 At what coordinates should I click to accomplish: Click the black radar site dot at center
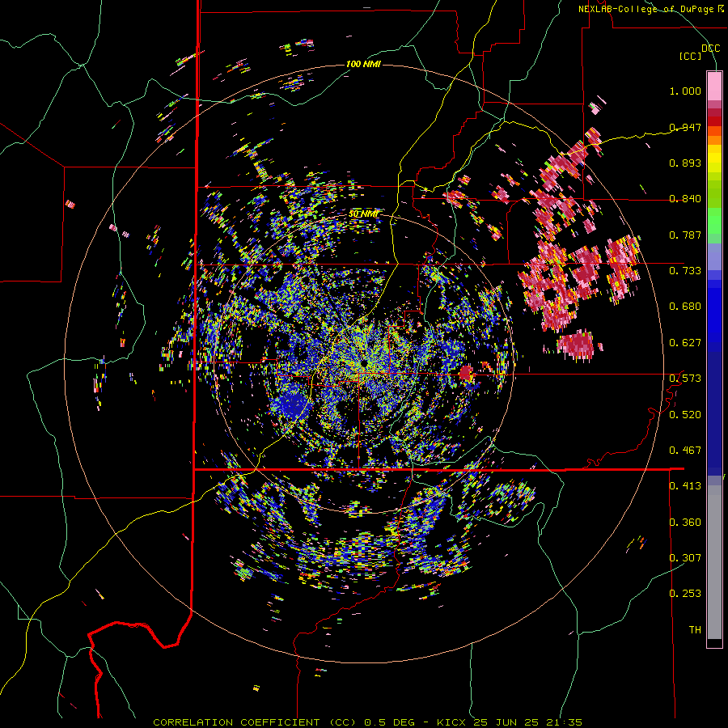[x=365, y=362]
